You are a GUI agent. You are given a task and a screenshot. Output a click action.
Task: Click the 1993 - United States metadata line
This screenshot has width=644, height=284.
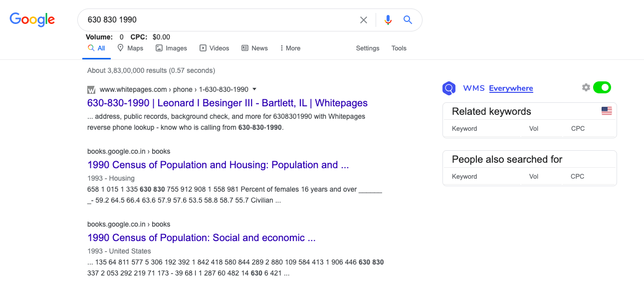tap(119, 251)
